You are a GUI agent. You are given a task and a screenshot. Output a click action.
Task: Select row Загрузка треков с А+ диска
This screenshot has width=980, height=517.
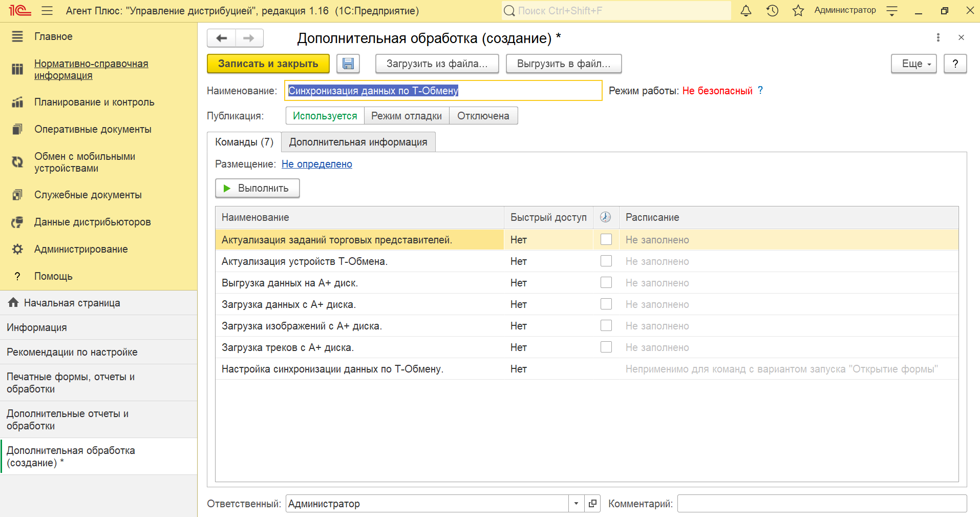click(587, 347)
